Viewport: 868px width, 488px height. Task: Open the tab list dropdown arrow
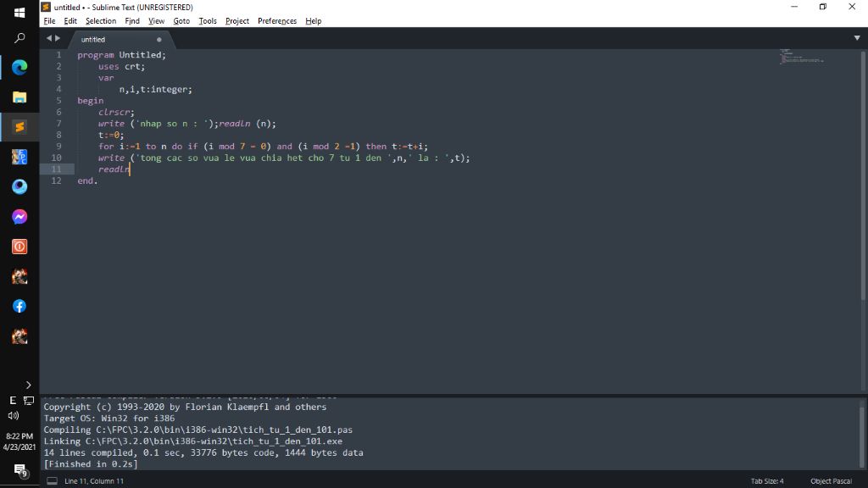(x=857, y=38)
